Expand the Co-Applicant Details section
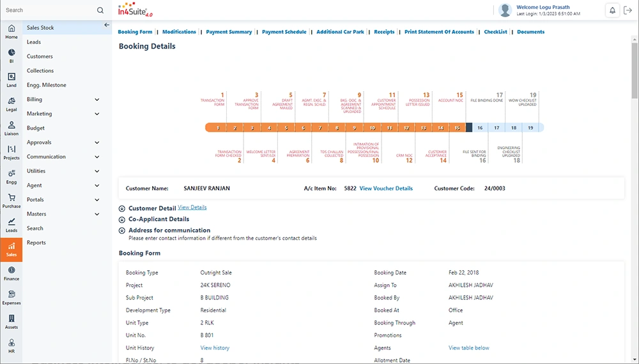The height and width of the screenshot is (364, 639). tap(122, 220)
